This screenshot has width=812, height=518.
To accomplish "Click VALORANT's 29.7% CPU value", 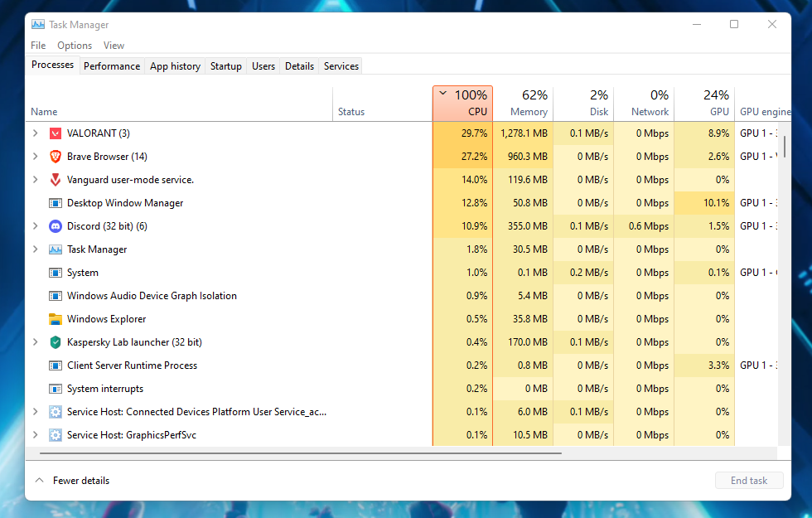I will [474, 133].
